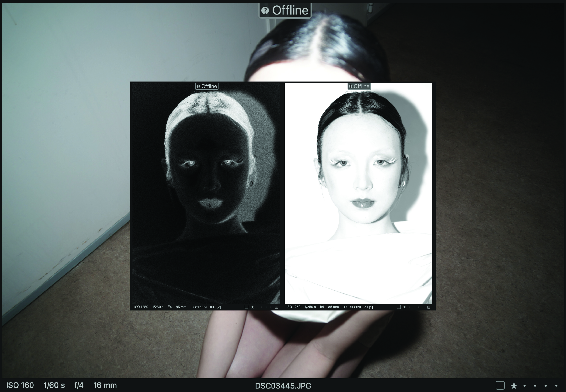Image resolution: width=566 pixels, height=392 pixels.
Task: Give DSC03320.JPG [2] a three-star rating
Action: (262, 307)
